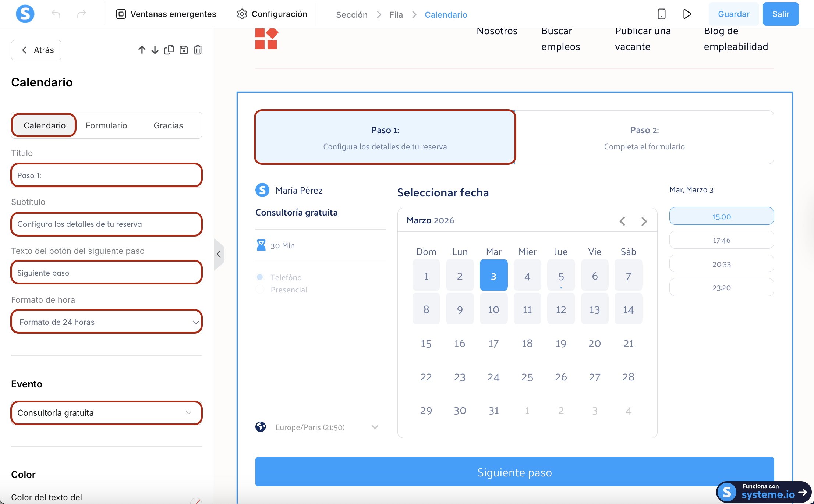Viewport: 814px width, 504px height.
Task: Switch to the Gracias tab
Action: 168,125
